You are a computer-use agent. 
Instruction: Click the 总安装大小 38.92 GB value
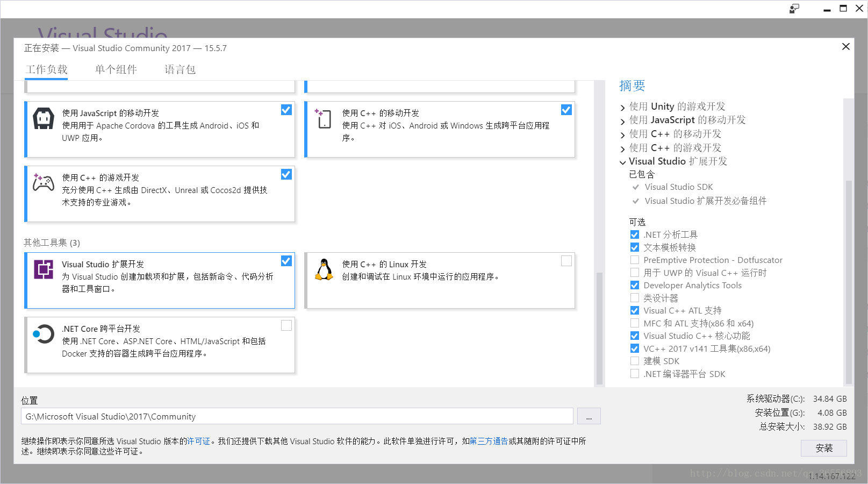coord(830,426)
